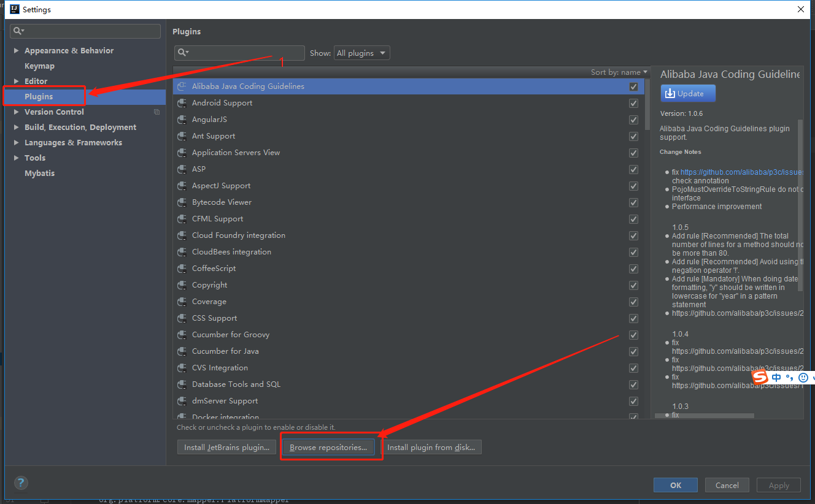Click Install JetBrains plugin button
The width and height of the screenshot is (815, 504).
pyautogui.click(x=226, y=447)
